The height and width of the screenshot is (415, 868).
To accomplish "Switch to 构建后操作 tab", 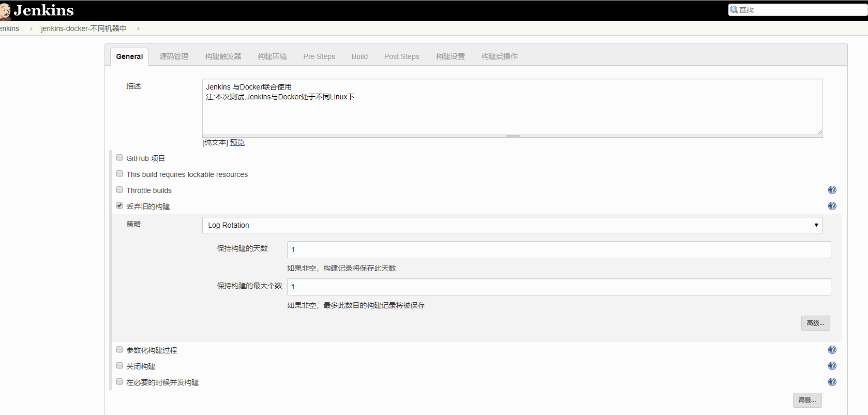I will point(499,56).
